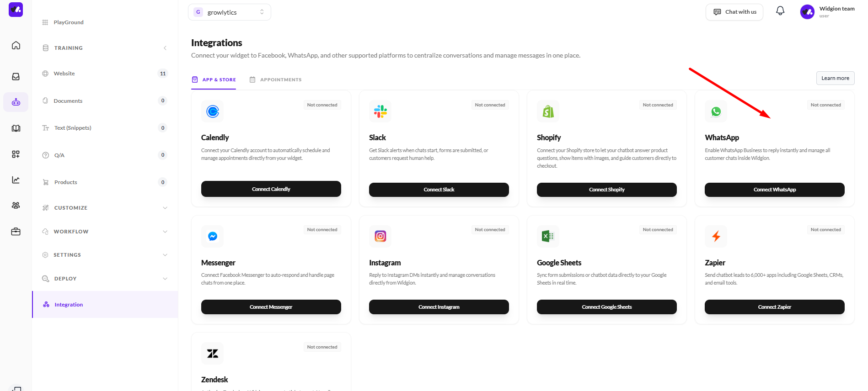Open the inbox icon in left rail
The image size is (868, 391).
tap(16, 76)
